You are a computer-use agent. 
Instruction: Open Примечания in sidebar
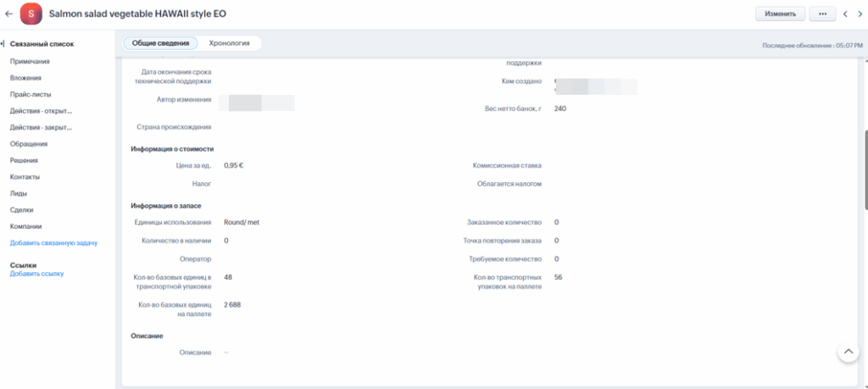[x=30, y=61]
